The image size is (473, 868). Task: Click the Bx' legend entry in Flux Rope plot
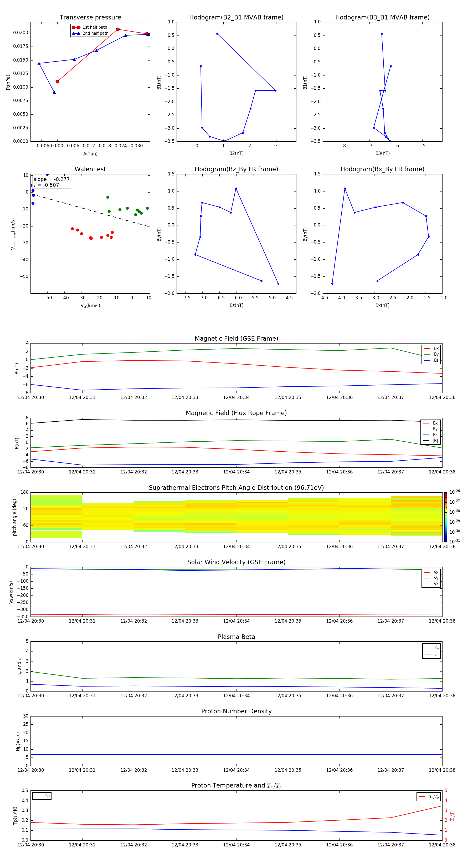point(431,423)
